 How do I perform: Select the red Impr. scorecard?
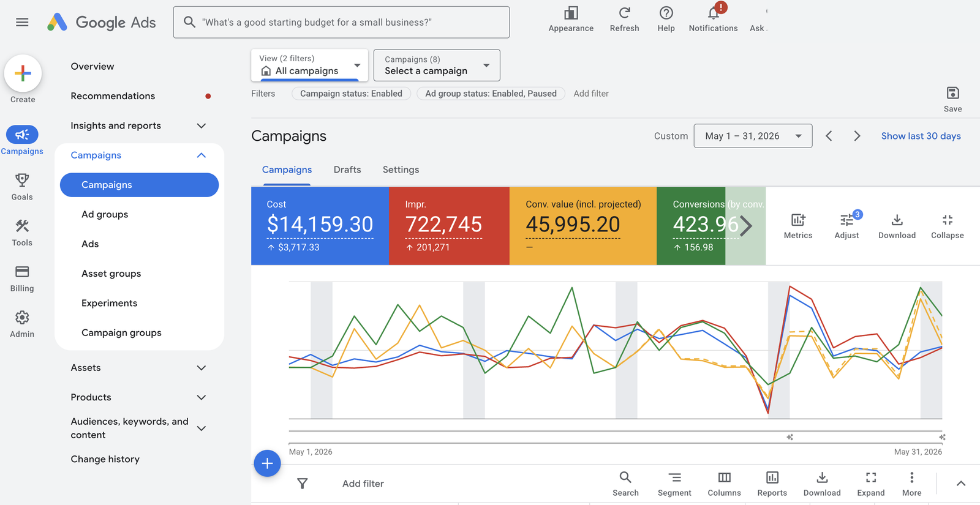(x=449, y=226)
